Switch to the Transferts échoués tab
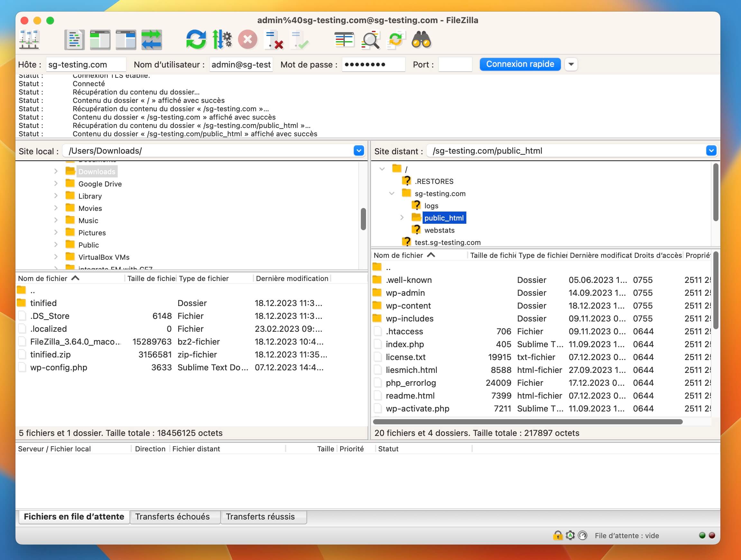The width and height of the screenshot is (741, 560). (x=172, y=517)
